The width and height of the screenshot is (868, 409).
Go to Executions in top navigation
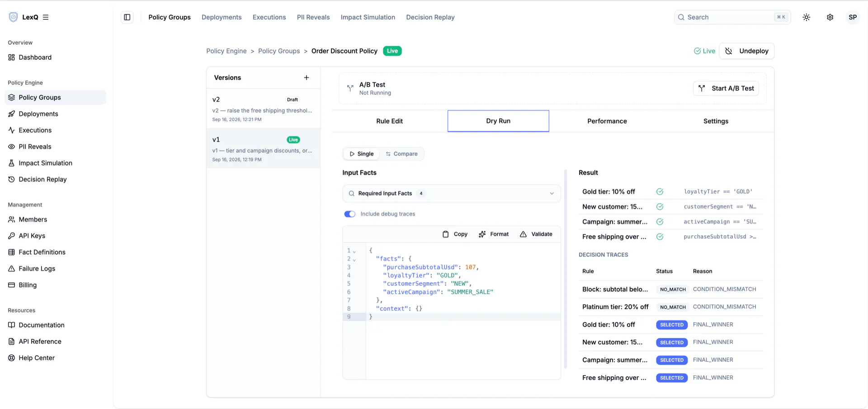coord(269,17)
